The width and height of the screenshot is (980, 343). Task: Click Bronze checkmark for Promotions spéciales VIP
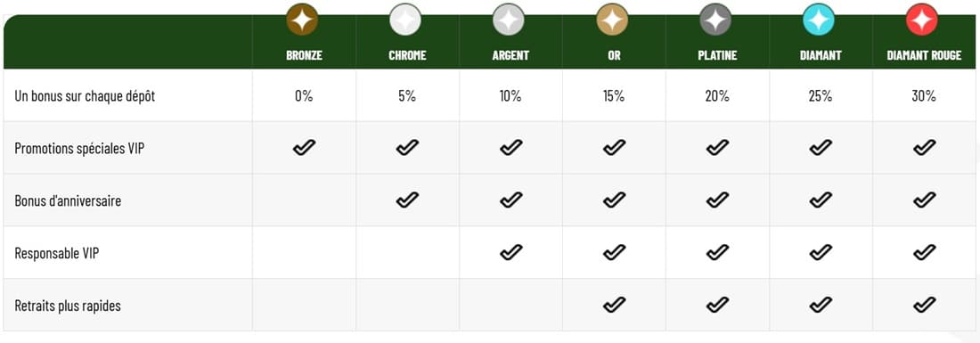304,148
